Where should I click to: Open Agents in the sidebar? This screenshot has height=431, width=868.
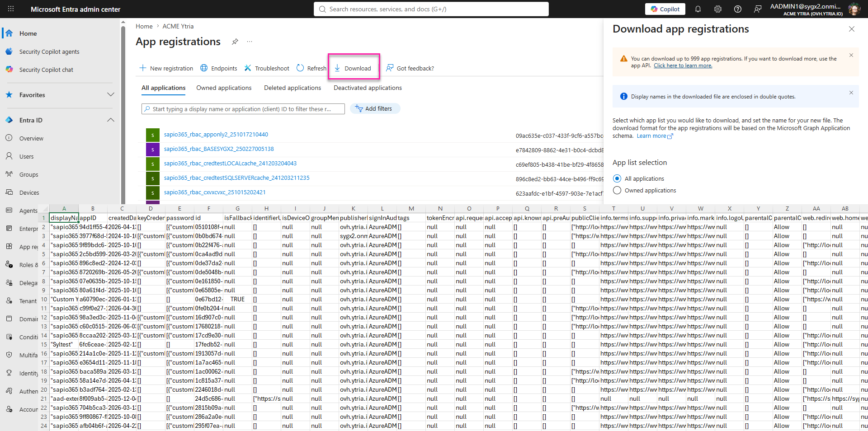tap(28, 211)
